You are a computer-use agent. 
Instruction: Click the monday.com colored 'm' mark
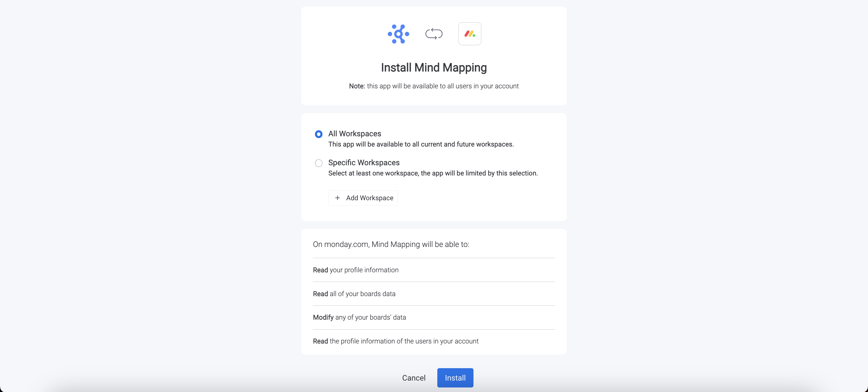click(x=469, y=33)
